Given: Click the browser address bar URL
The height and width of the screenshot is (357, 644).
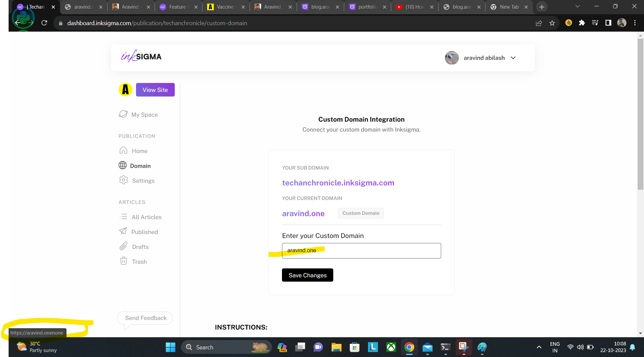Looking at the screenshot, I should [x=157, y=23].
